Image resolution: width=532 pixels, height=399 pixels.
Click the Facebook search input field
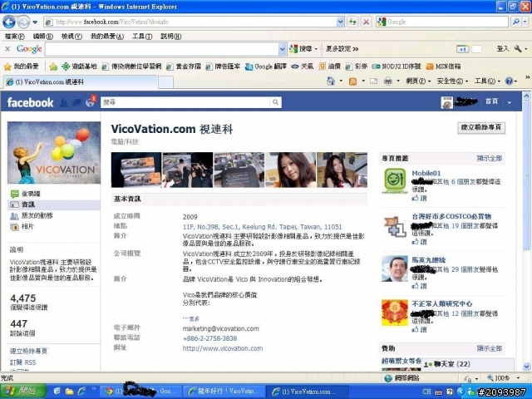pyautogui.click(x=185, y=102)
